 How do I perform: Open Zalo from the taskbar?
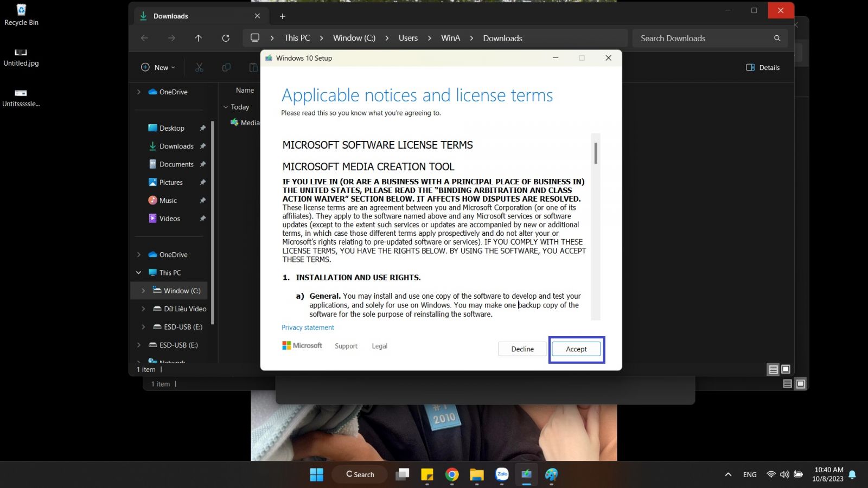502,474
